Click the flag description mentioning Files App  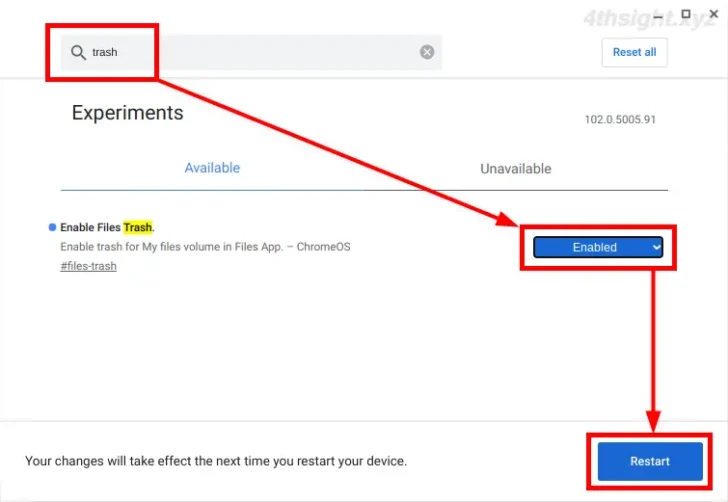(205, 247)
